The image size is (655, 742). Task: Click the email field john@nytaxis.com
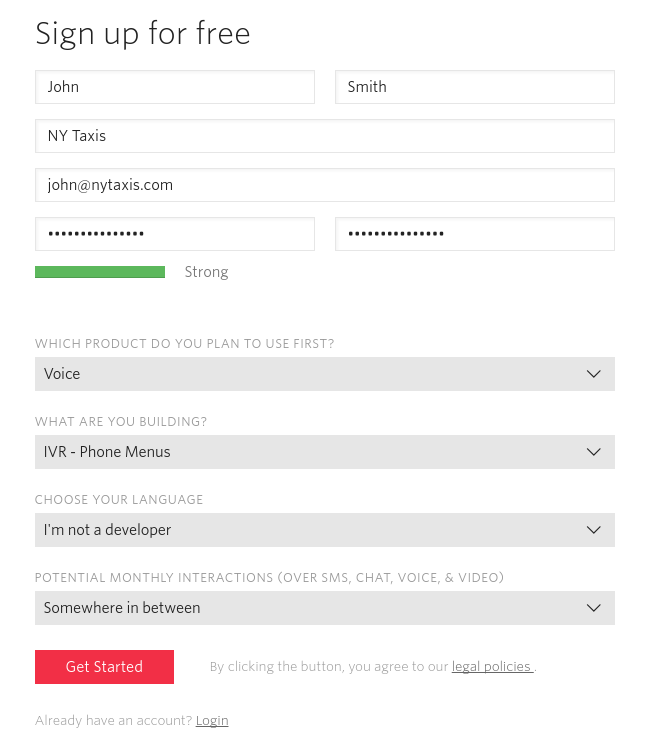pyautogui.click(x=324, y=185)
